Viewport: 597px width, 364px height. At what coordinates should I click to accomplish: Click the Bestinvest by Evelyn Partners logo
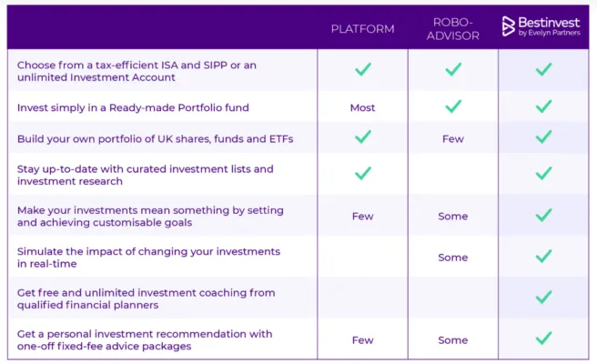(543, 26)
